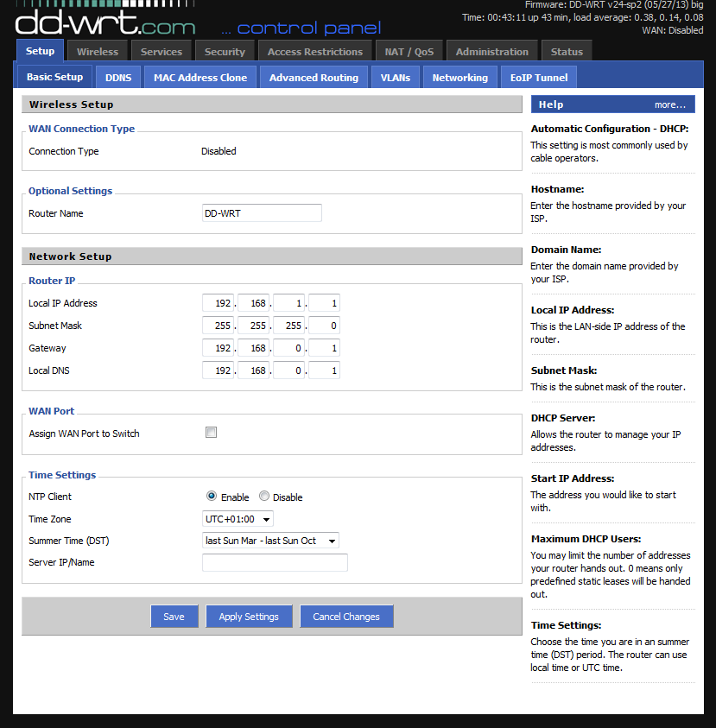
Task: Open the Networking sub-tab
Action: pyautogui.click(x=460, y=78)
